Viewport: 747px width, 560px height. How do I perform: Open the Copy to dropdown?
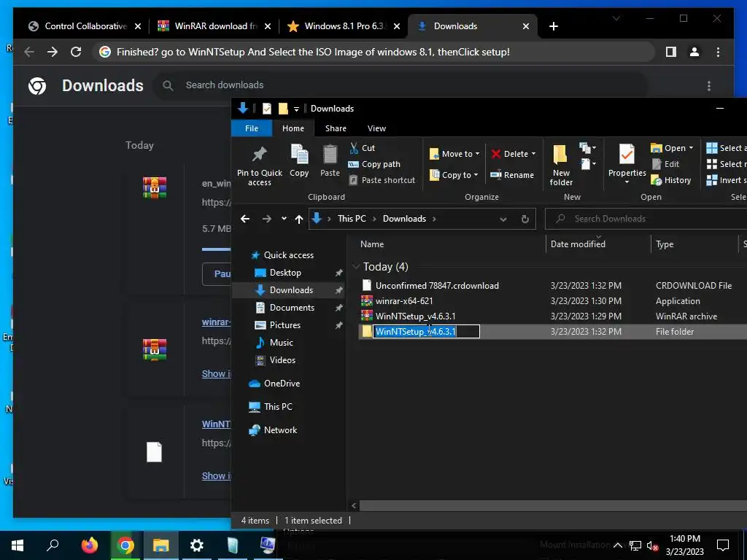pos(454,175)
